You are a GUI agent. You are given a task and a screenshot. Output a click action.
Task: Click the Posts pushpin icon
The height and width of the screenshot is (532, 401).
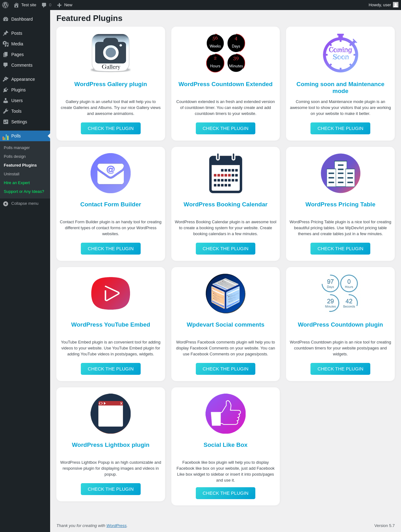[6, 33]
